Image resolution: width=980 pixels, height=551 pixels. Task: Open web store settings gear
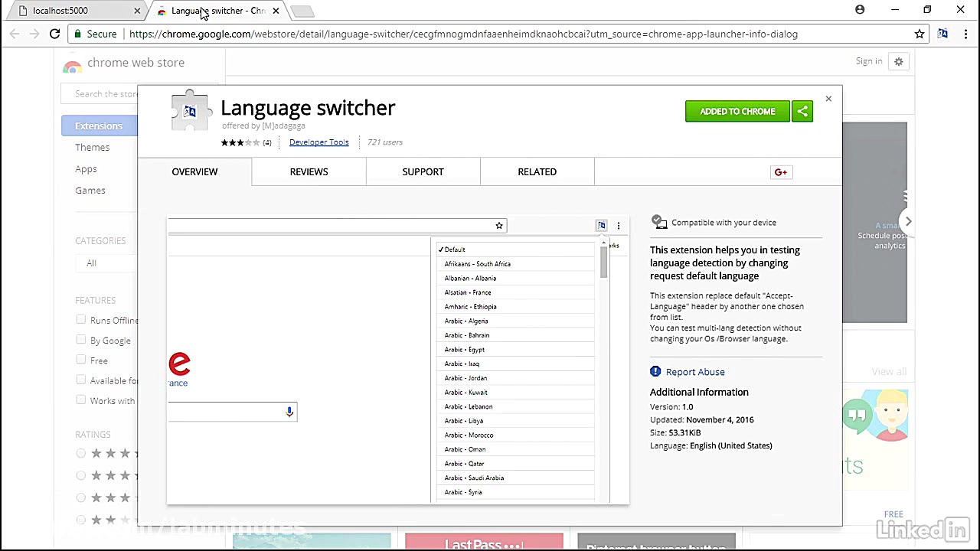[x=899, y=62]
